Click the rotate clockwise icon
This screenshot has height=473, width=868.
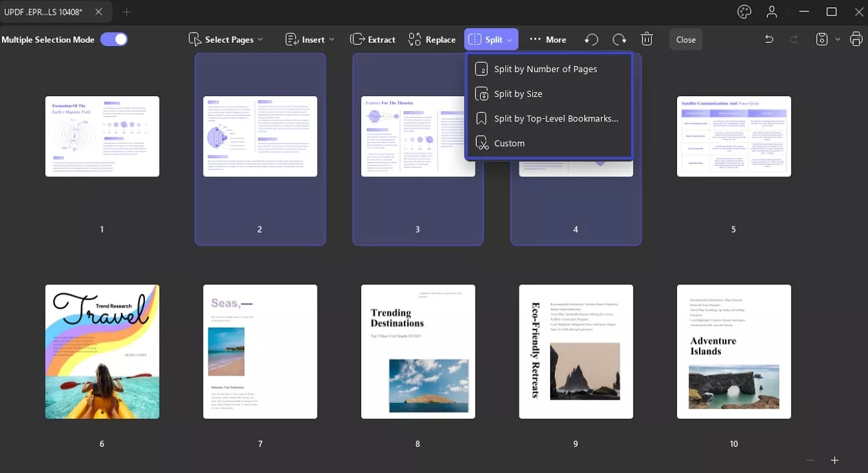[619, 39]
